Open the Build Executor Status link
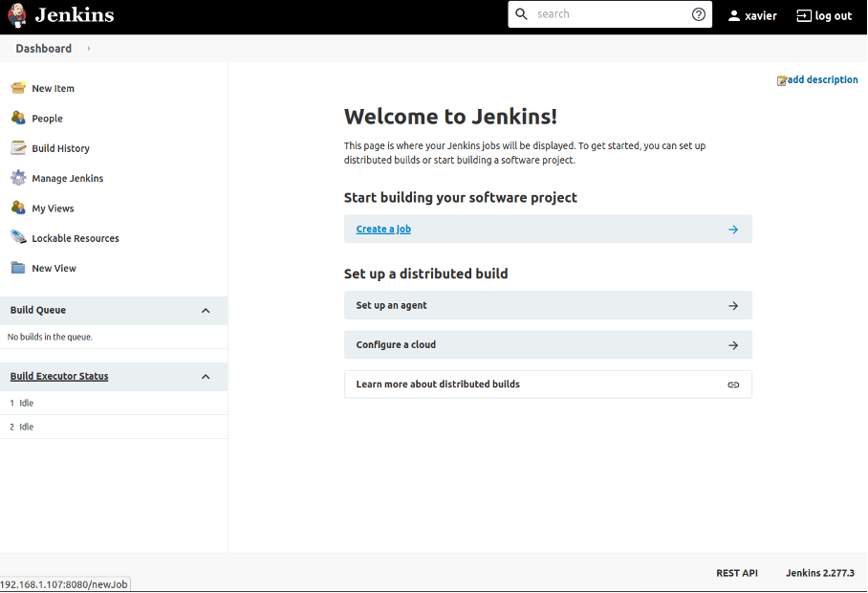 (59, 376)
